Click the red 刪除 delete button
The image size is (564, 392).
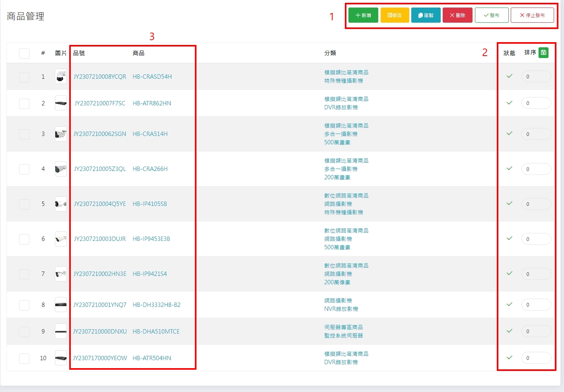point(457,15)
